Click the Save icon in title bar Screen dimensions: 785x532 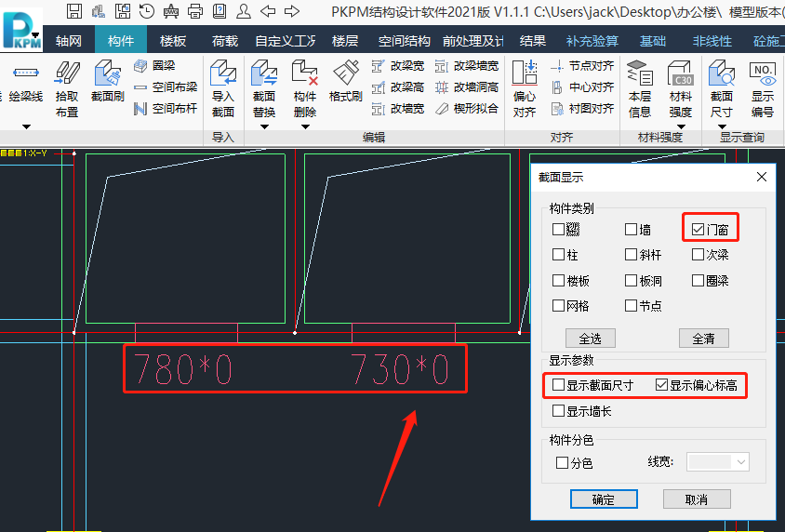[x=74, y=11]
